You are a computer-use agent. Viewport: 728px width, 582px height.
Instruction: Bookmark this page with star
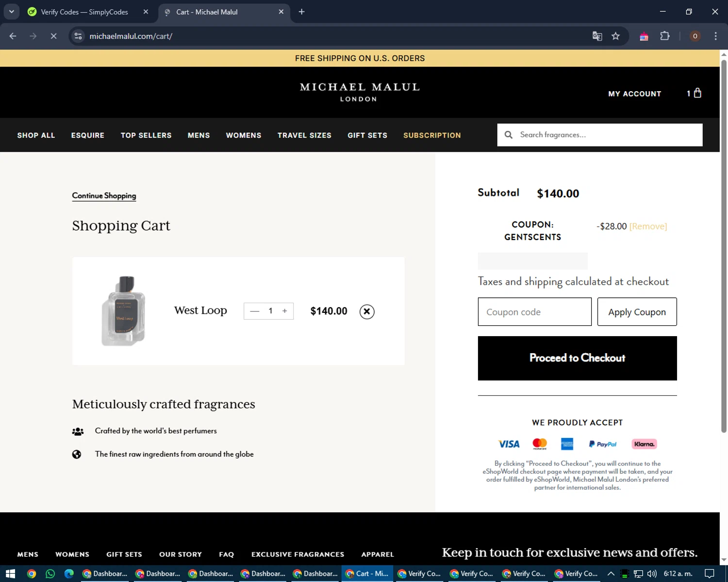pyautogui.click(x=615, y=36)
